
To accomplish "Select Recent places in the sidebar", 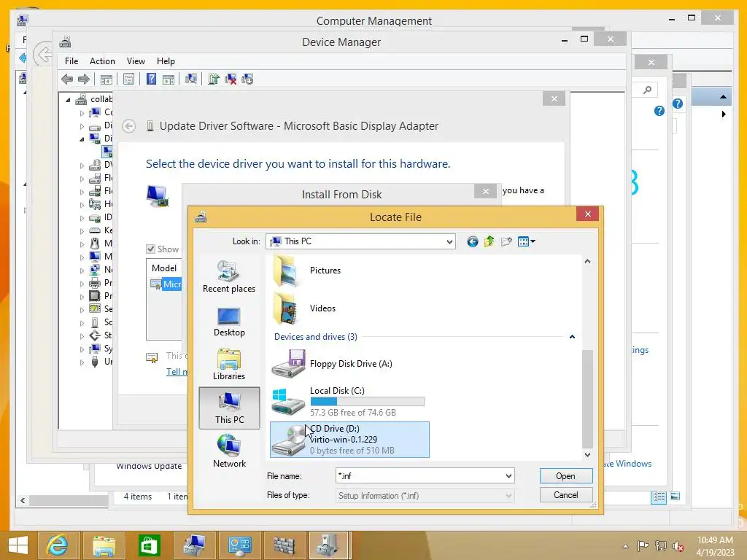I will (229, 276).
